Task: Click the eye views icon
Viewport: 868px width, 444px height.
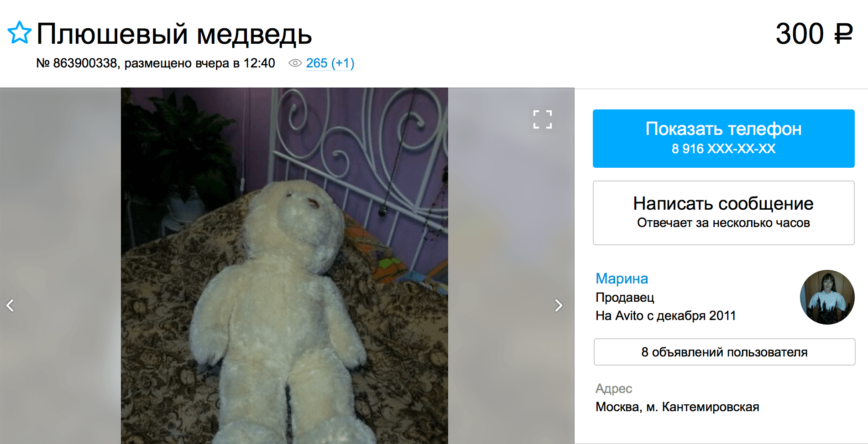Action: point(295,63)
